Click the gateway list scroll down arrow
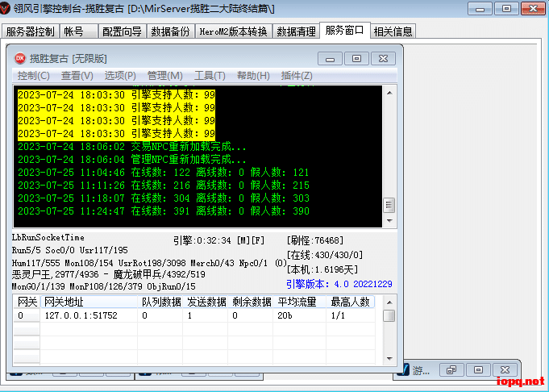This screenshot has height=392, width=549. point(389,358)
